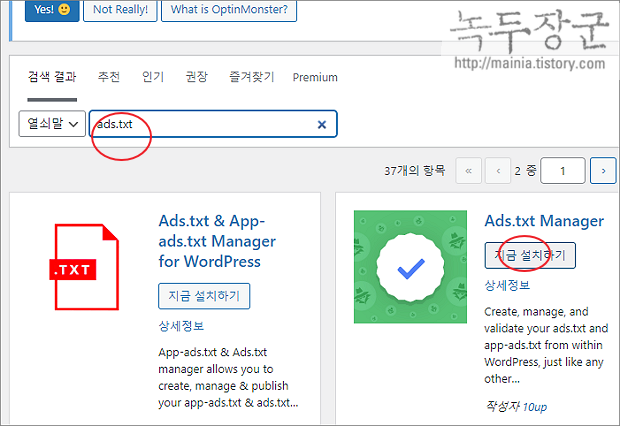Viewport: 620px width, 426px height.
Task: Expand the 열쇠말 search type dropdown
Action: 52,124
